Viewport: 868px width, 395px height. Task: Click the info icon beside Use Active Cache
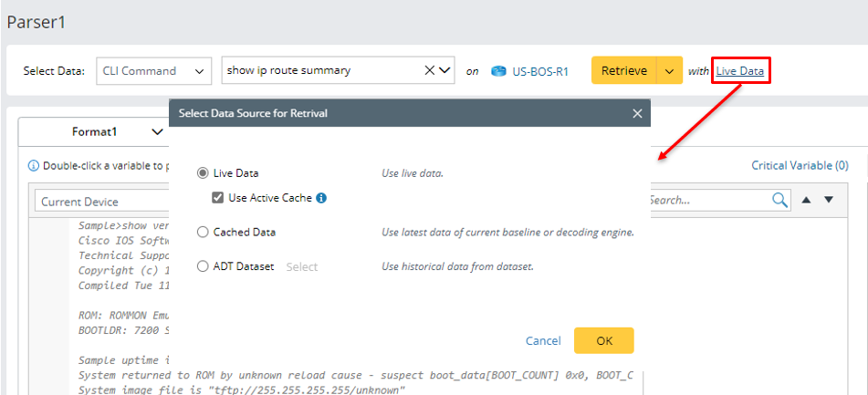[x=321, y=198]
